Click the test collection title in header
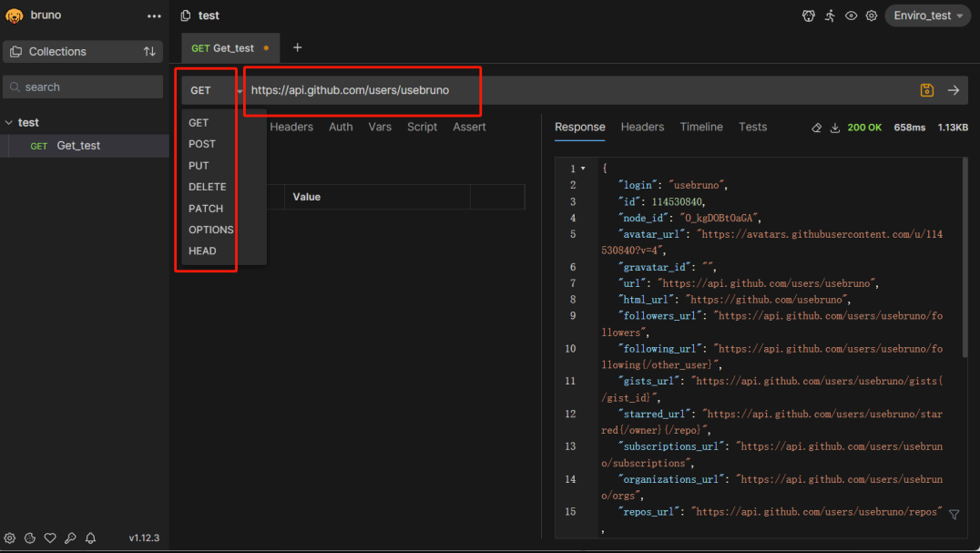Viewport: 980px width, 553px height. pos(209,15)
